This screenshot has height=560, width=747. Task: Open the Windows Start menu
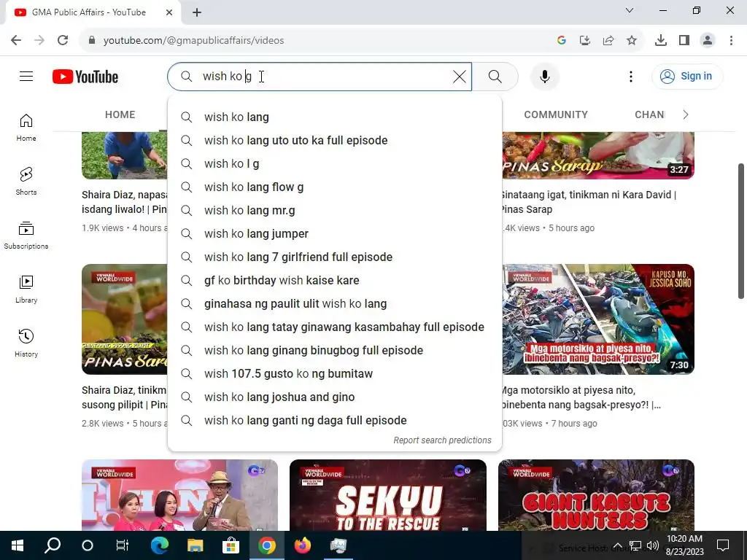(18, 545)
